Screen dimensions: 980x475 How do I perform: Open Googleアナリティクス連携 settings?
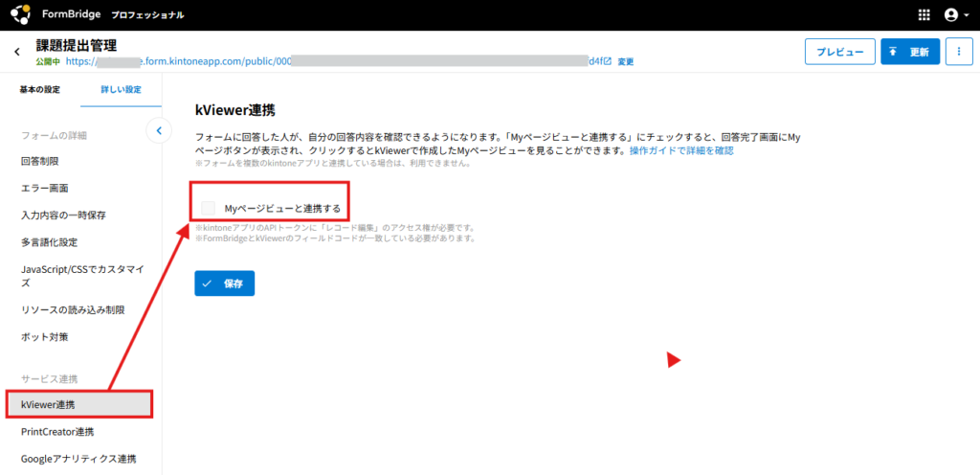[x=78, y=459]
